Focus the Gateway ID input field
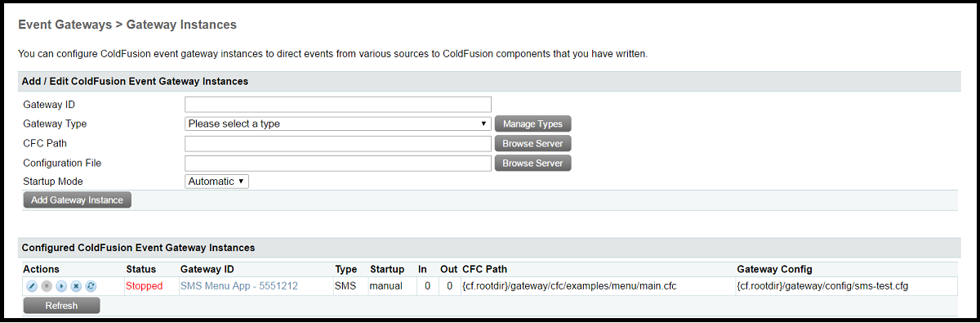 [x=338, y=104]
